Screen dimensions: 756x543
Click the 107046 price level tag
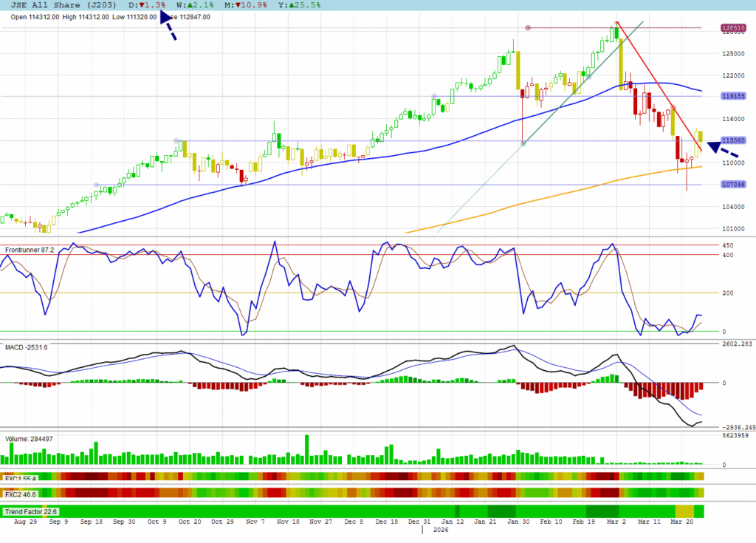tap(732, 185)
